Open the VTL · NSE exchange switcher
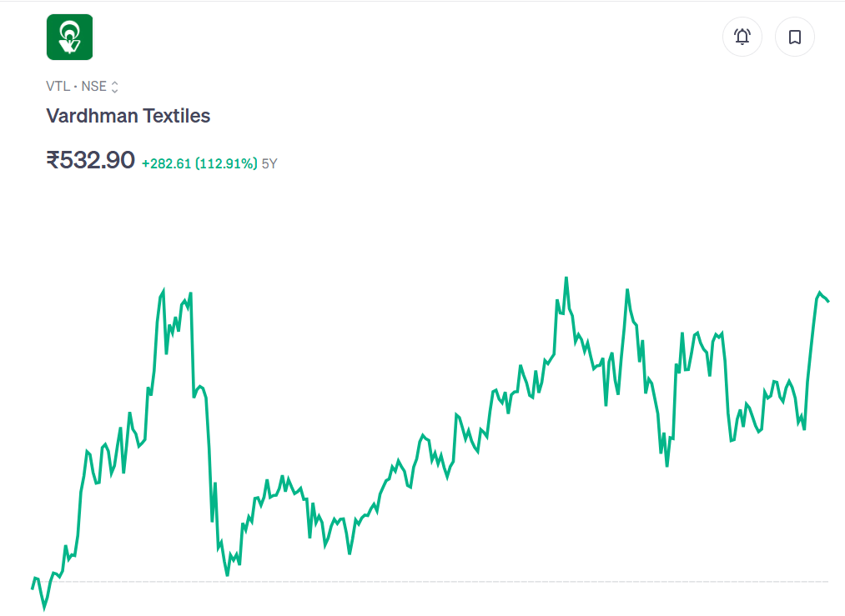Screen dimensions: 845x616 pyautogui.click(x=82, y=87)
